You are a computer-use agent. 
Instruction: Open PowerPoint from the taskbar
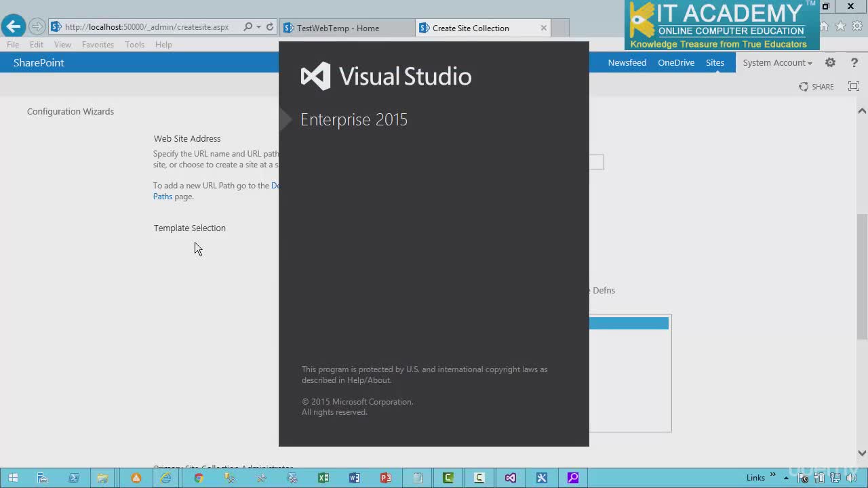click(386, 478)
